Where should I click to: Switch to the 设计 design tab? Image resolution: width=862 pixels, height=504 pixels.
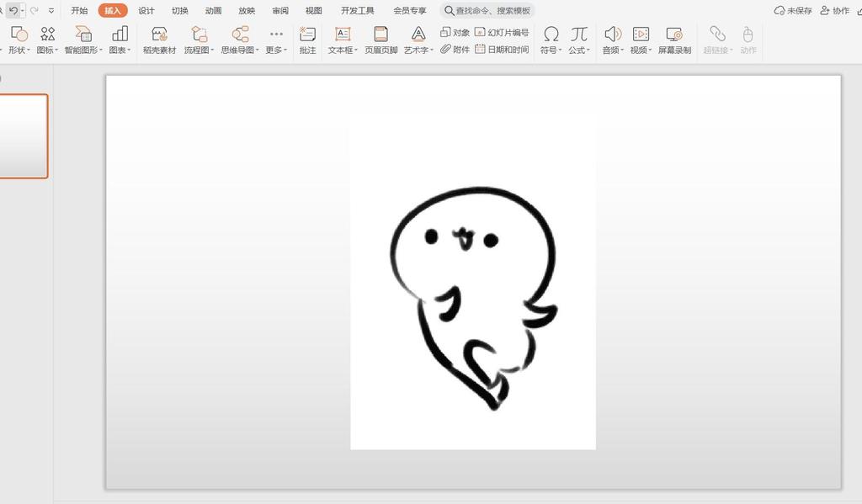(146, 11)
